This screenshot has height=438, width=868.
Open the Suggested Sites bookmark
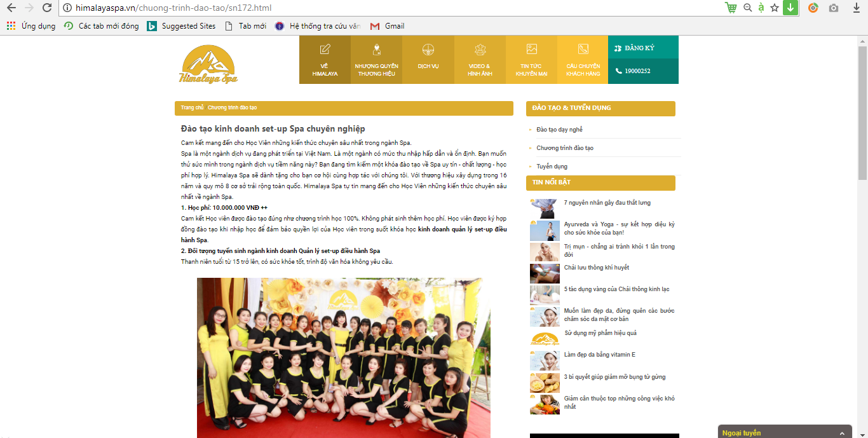tap(181, 26)
